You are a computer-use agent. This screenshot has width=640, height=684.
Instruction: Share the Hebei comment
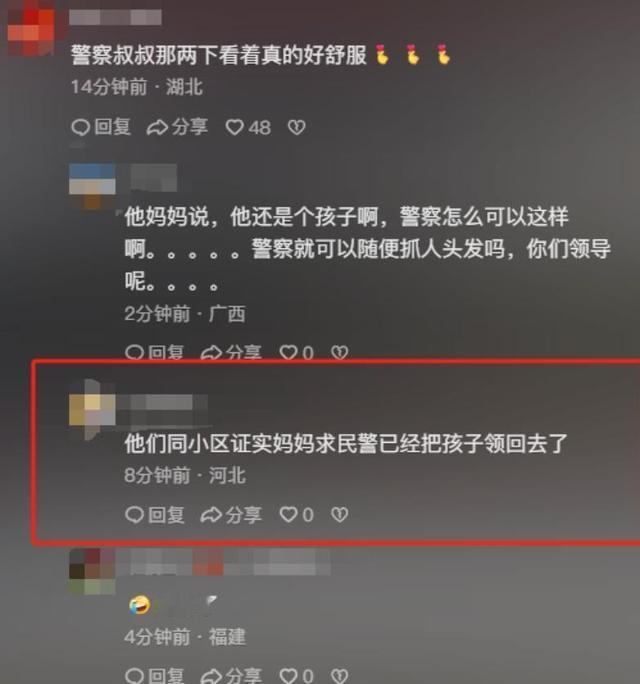coord(231,515)
